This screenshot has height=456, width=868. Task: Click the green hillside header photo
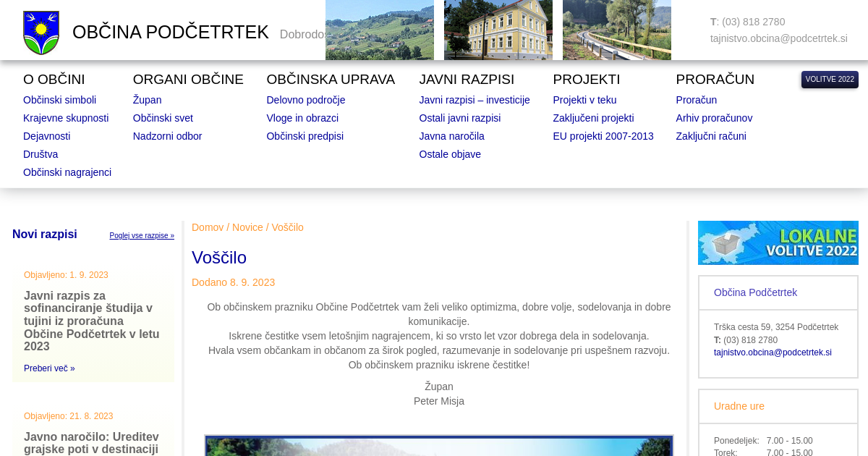point(379,30)
